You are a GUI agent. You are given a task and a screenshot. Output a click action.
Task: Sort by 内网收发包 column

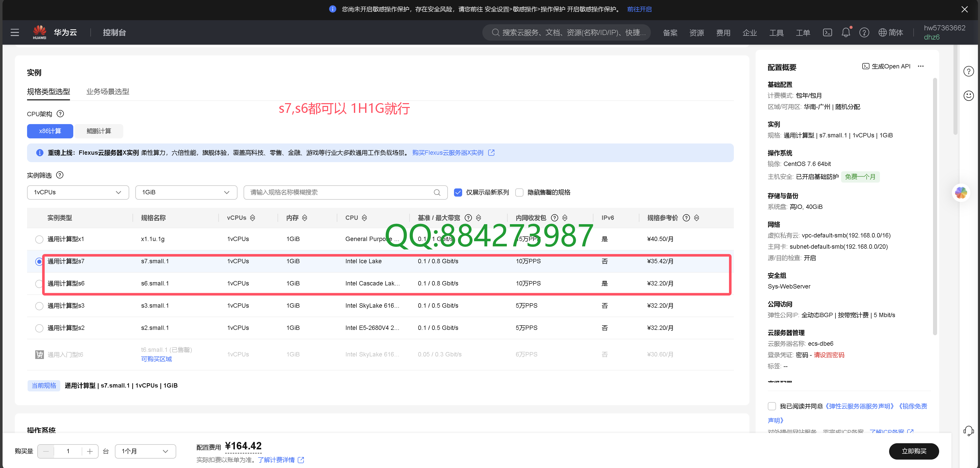(565, 218)
